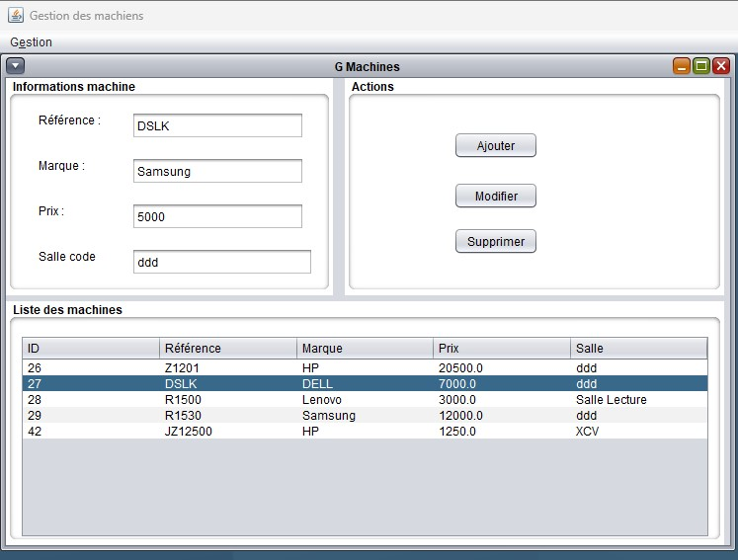The height and width of the screenshot is (560, 738).
Task: Click the Samsung cell in row 29
Action: (366, 416)
